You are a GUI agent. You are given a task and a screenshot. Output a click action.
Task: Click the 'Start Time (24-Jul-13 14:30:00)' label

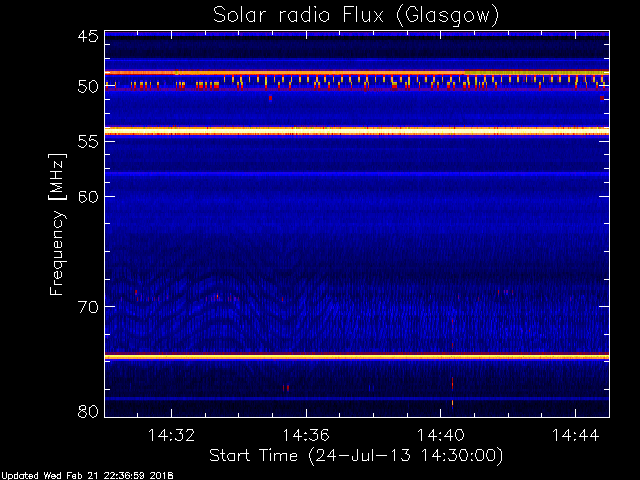356,456
